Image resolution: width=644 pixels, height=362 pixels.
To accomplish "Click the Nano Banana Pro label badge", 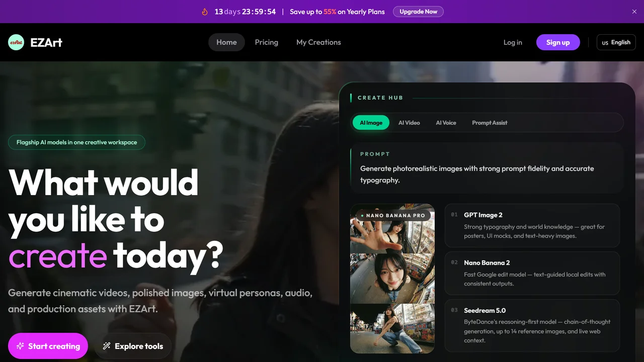I will 393,216.
